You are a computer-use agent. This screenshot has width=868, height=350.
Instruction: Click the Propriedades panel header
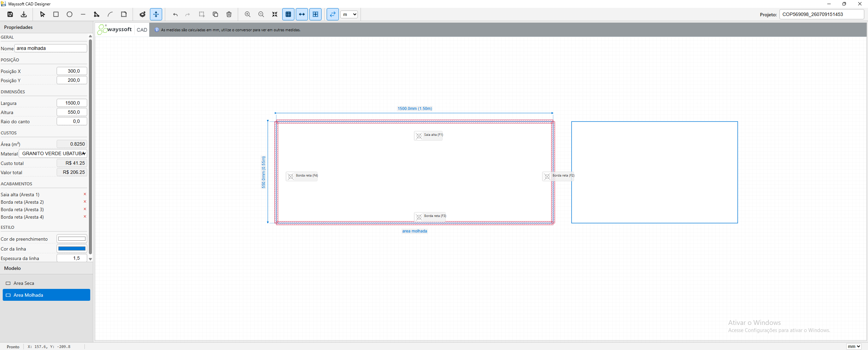click(46, 27)
